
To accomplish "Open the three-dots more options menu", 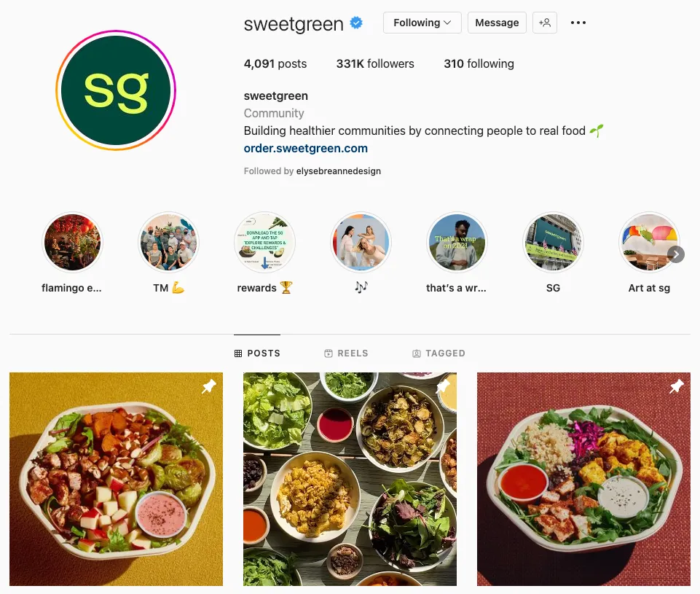I will pyautogui.click(x=578, y=23).
